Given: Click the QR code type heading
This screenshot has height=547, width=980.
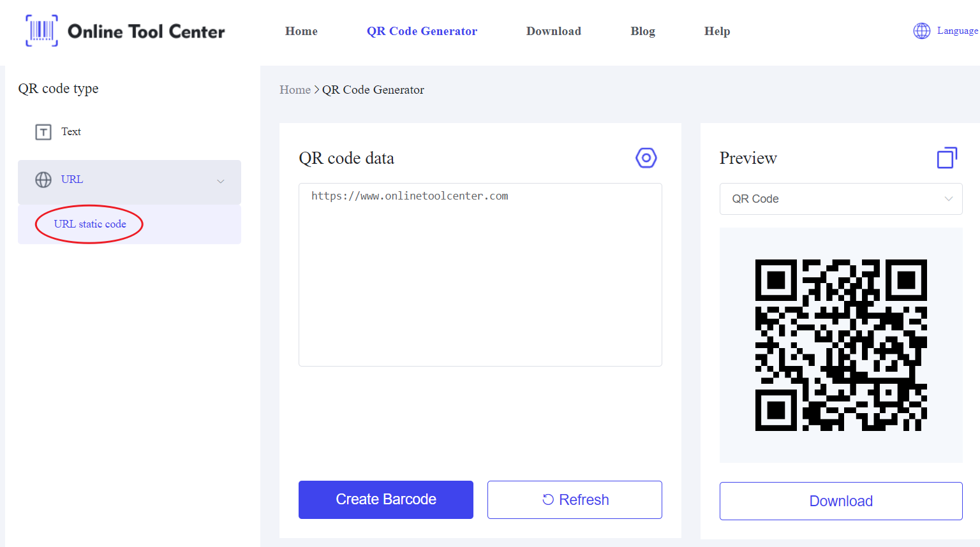Looking at the screenshot, I should point(58,89).
